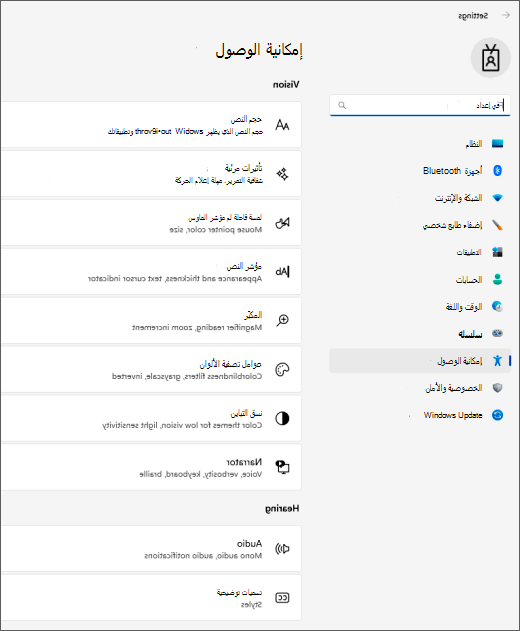Click the Text size AA icon
The height and width of the screenshot is (631, 520).
282,125
